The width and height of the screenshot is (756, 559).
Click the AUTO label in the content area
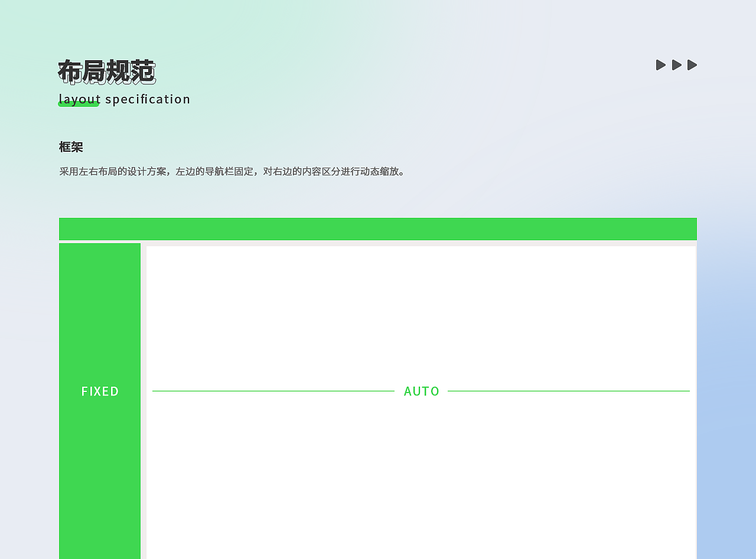tap(421, 390)
